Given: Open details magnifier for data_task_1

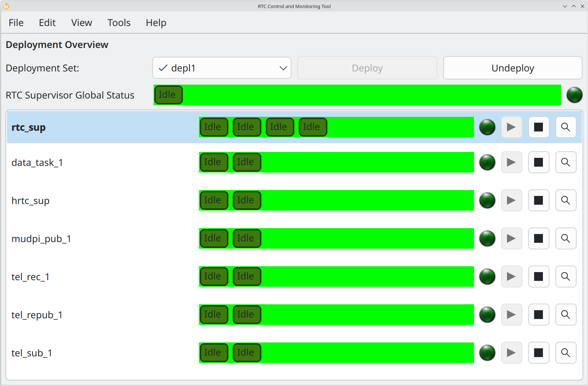Looking at the screenshot, I should point(566,162).
